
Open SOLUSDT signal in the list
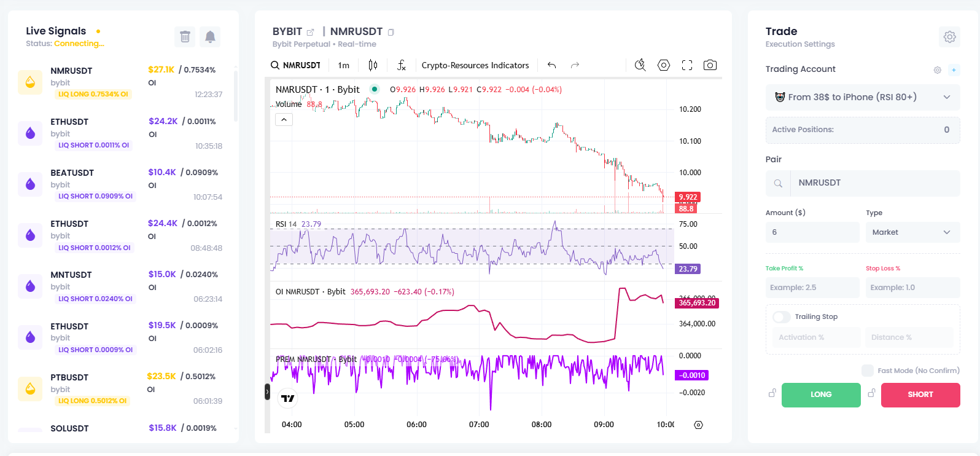121,429
